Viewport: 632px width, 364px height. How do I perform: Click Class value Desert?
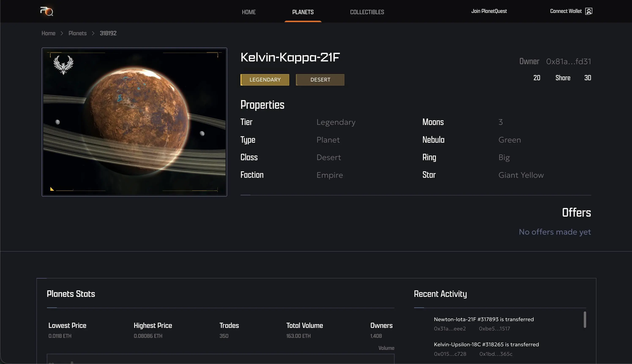click(328, 158)
